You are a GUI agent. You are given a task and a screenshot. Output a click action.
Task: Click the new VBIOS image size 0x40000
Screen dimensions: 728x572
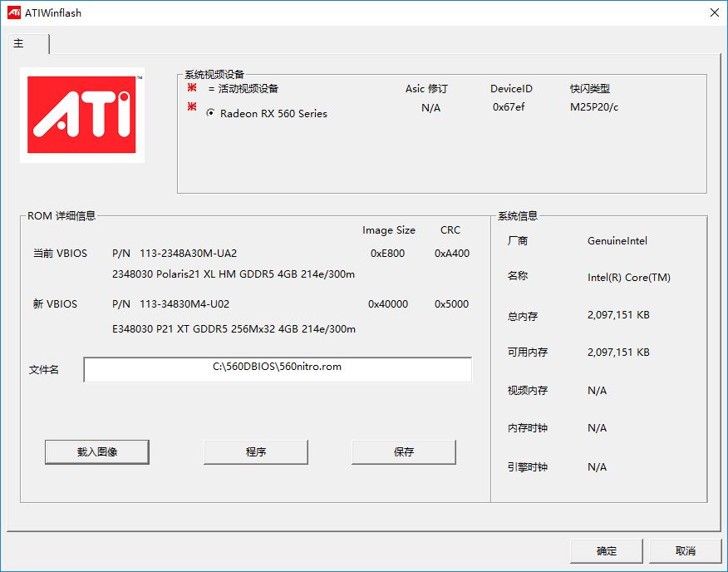point(388,304)
